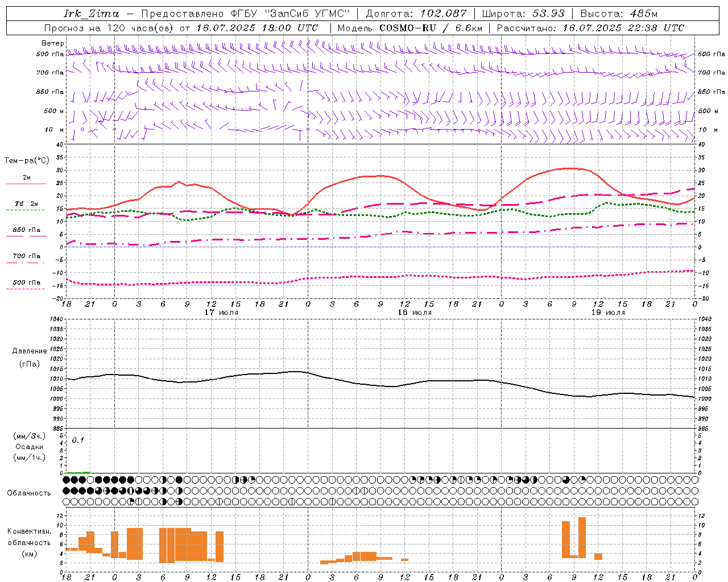Click the forecast start time '16.07.2025 18:00 UTC'
Viewport: 728px width, 582px height.
coord(257,28)
